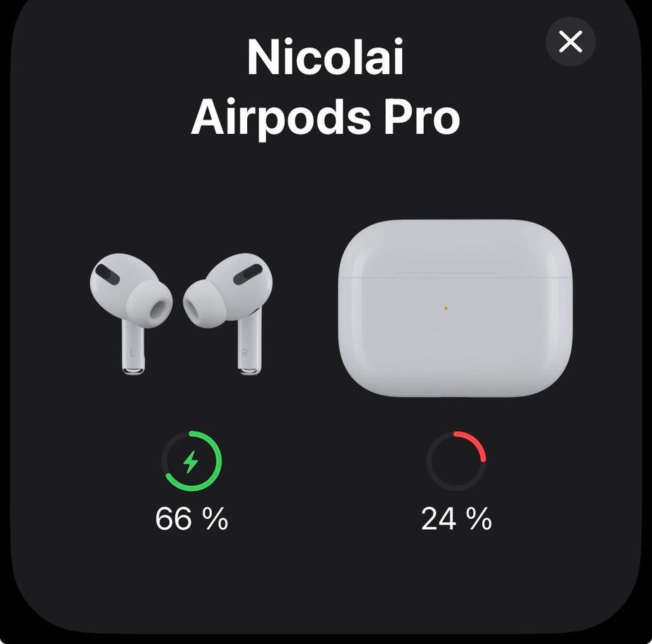This screenshot has width=652, height=644.
Task: Tap the left earbud silicone tip
Action: click(149, 304)
